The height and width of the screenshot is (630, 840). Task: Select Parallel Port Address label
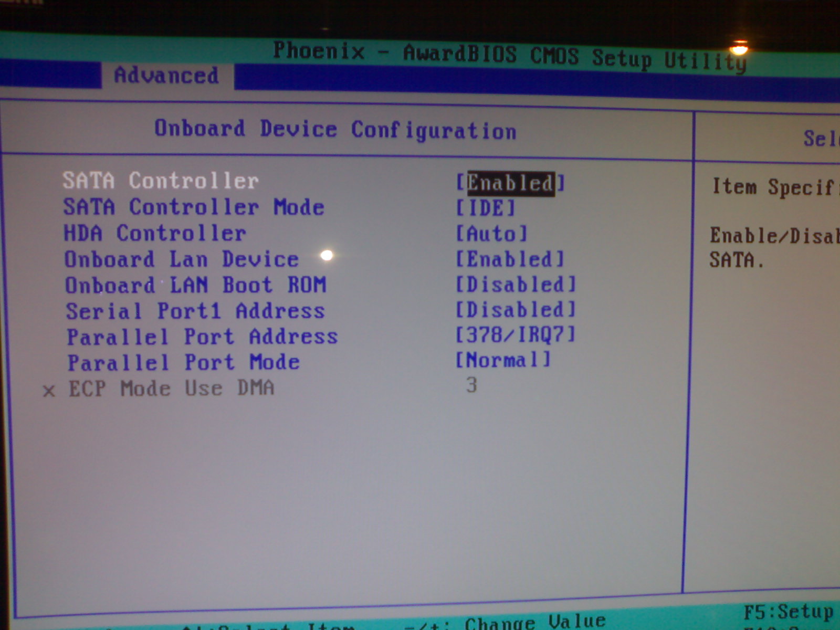click(202, 337)
